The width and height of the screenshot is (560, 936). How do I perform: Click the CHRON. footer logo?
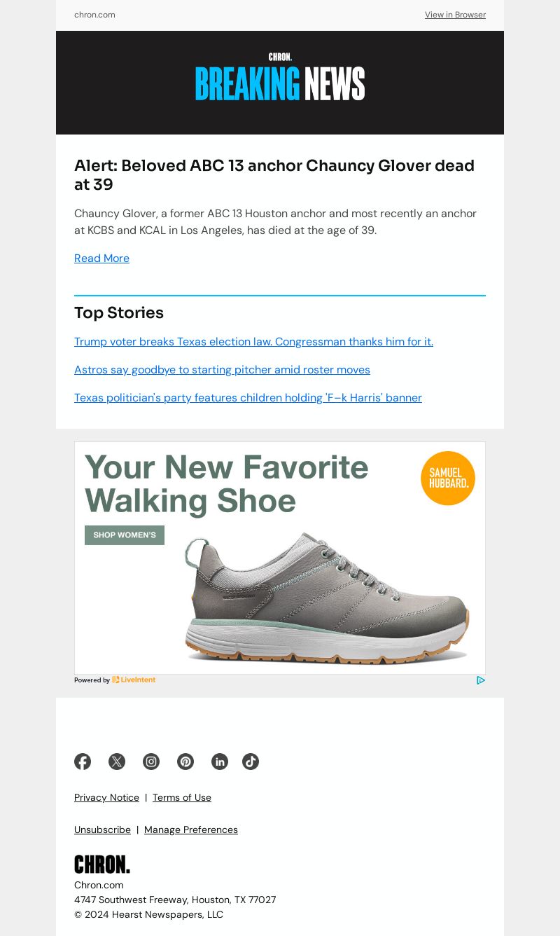coord(102,865)
